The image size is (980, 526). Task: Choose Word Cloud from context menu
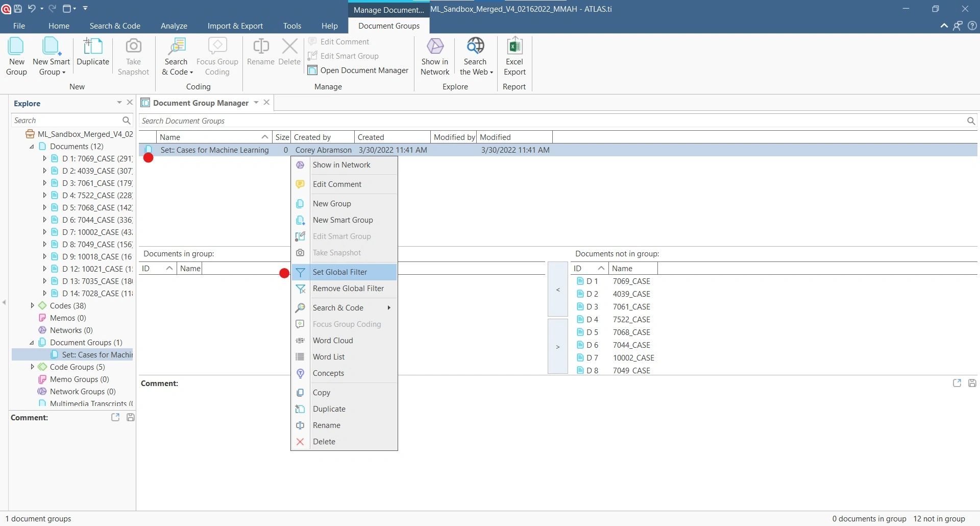coord(333,341)
